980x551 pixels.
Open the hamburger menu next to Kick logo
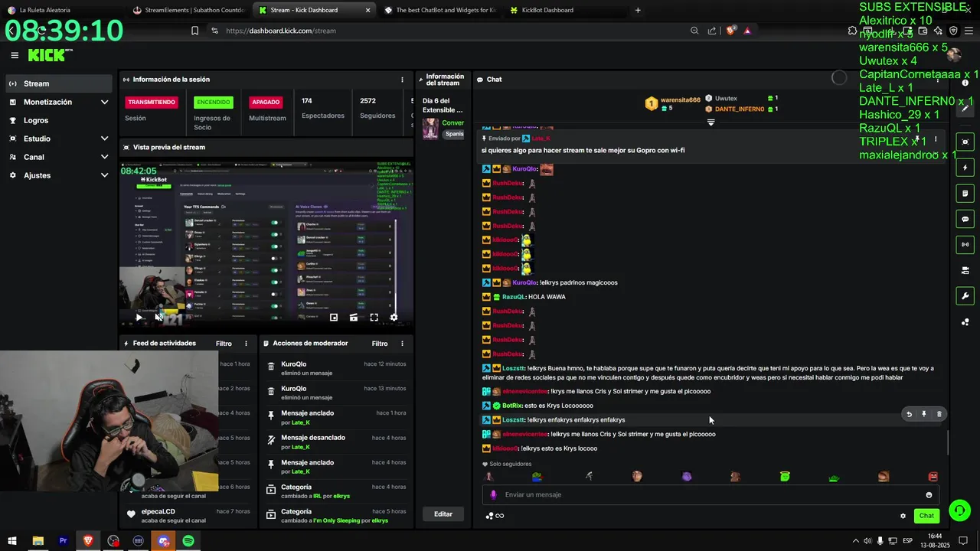coord(15,55)
